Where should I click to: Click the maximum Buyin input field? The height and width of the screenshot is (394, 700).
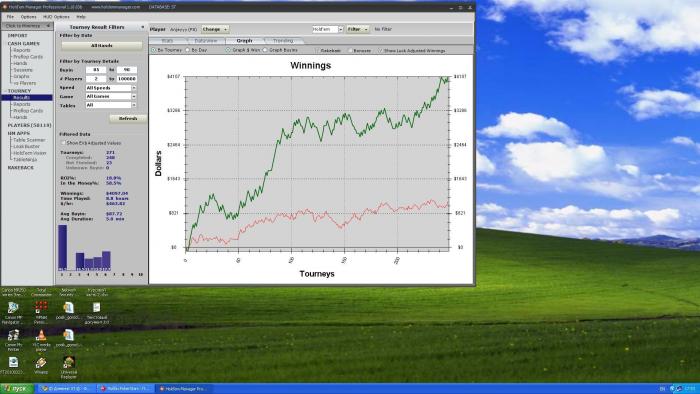pos(127,70)
